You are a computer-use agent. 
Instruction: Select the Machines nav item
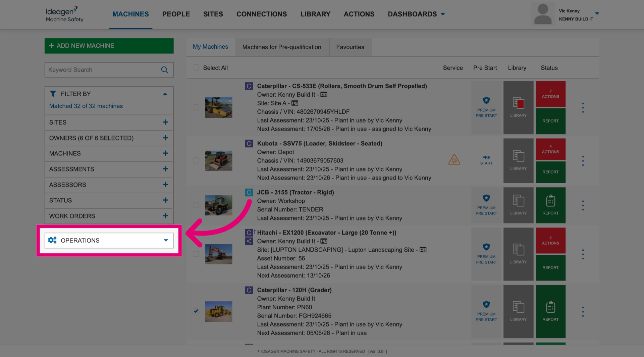(130, 14)
